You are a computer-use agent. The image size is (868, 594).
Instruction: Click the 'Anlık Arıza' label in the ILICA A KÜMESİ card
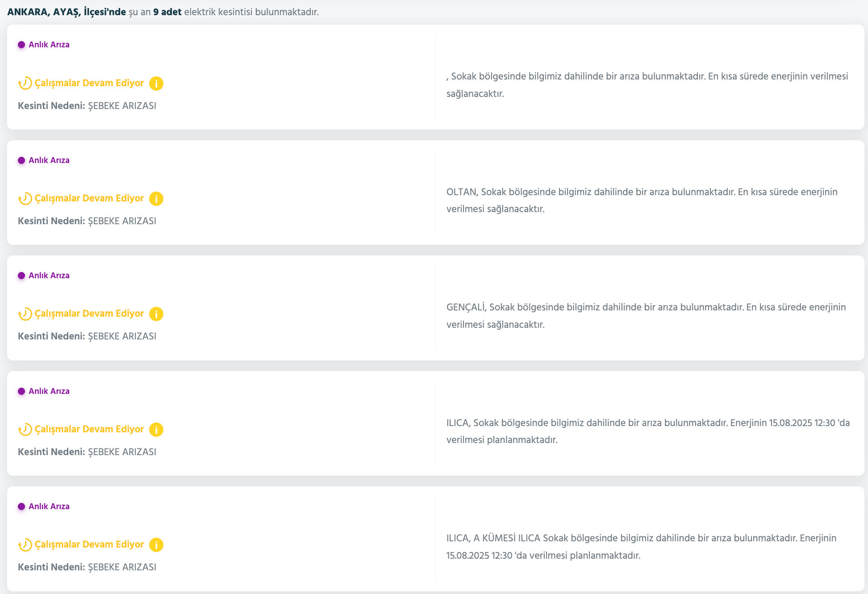[49, 506]
